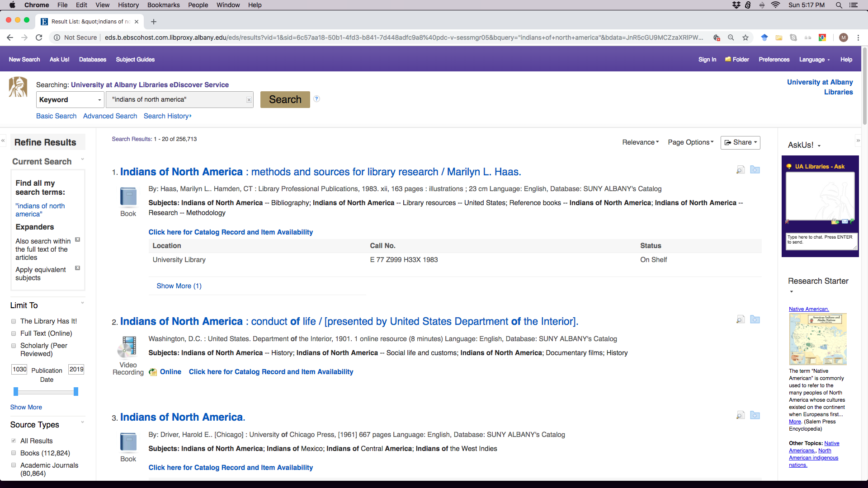The height and width of the screenshot is (488, 868).
Task: Remove full text expander from current search
Action: [x=78, y=240]
